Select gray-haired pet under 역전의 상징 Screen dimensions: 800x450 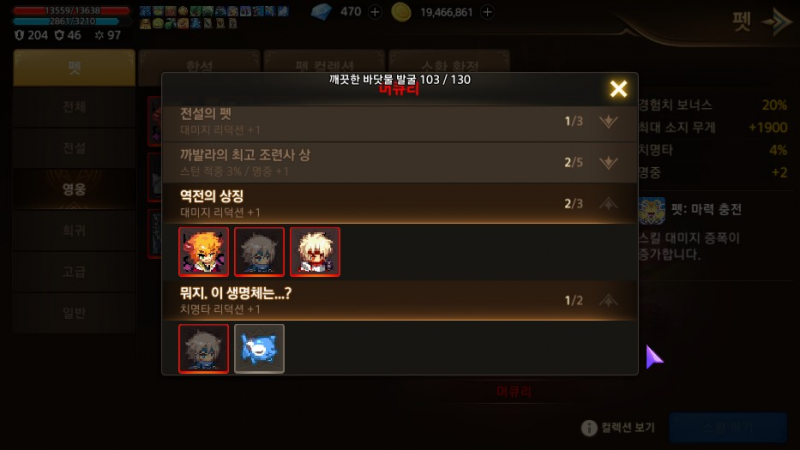[259, 252]
